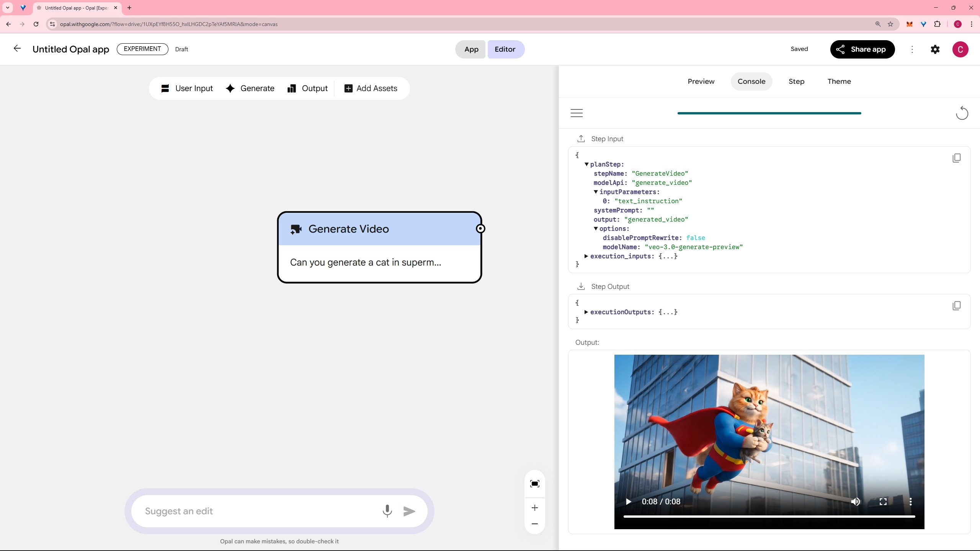Viewport: 980px width, 551px height.
Task: Restart the run with the reload icon
Action: (962, 113)
